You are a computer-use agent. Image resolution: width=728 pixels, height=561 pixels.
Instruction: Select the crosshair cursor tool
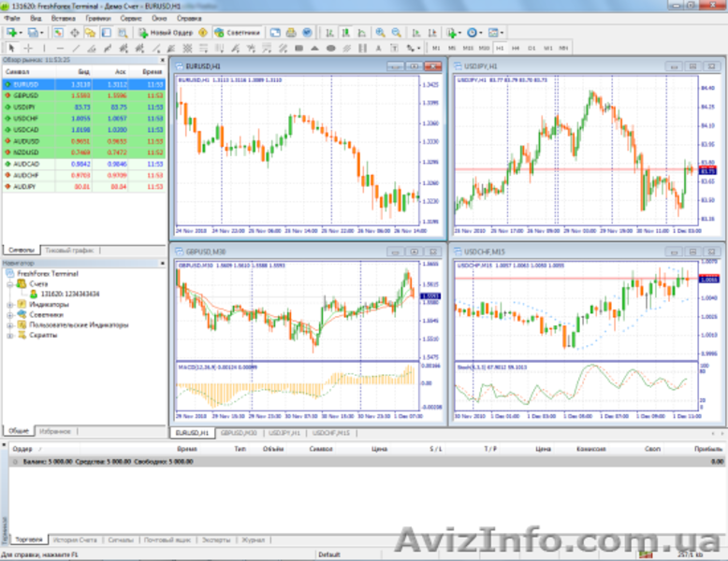point(28,47)
